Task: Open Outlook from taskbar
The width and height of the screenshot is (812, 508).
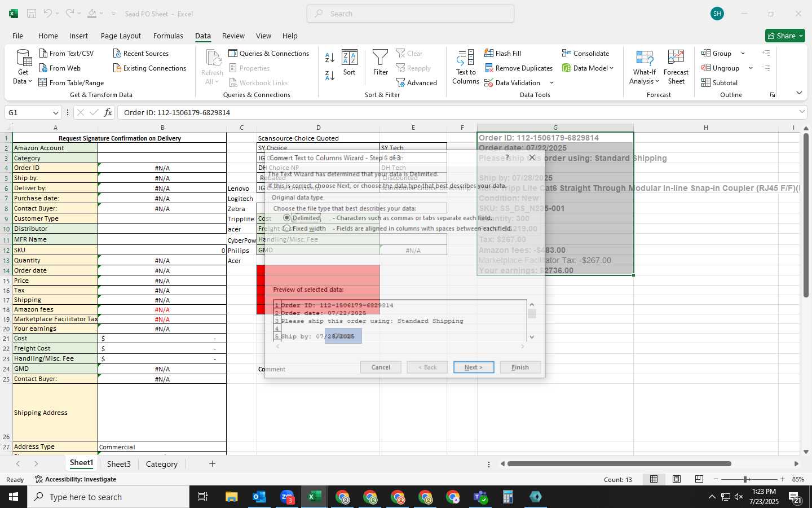Action: (x=259, y=497)
